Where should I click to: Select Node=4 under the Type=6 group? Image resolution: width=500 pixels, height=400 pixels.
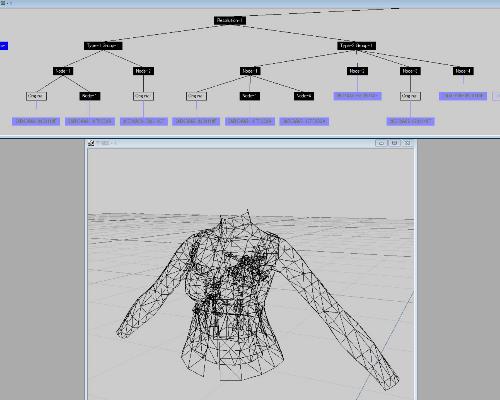(463, 71)
